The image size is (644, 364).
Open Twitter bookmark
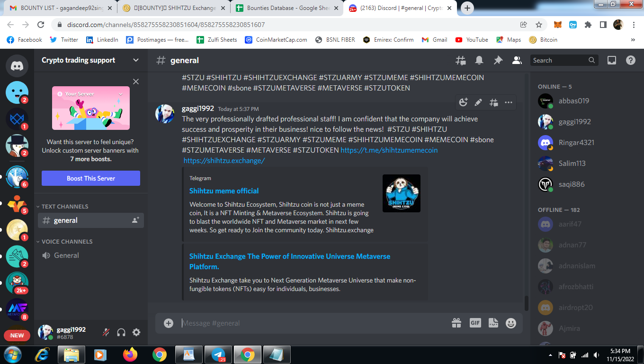point(64,40)
